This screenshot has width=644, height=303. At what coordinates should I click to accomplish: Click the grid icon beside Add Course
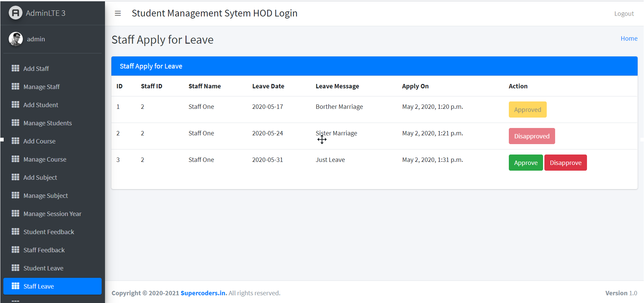pyautogui.click(x=15, y=141)
